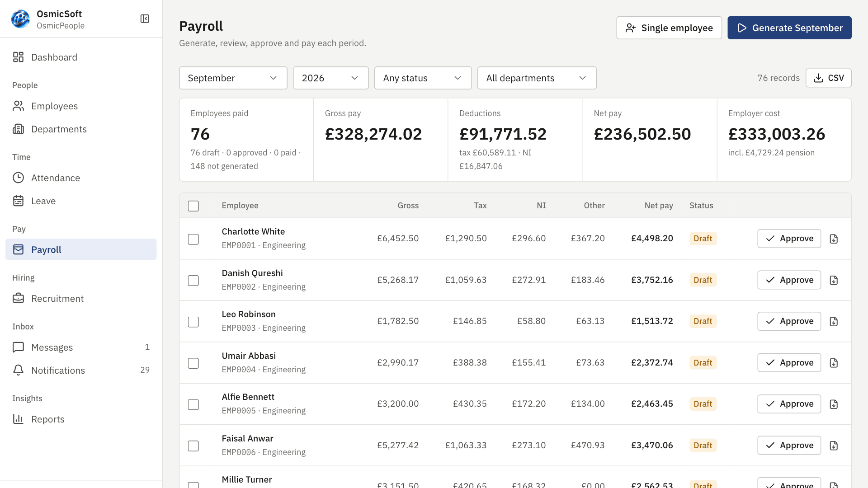The image size is (868, 488).
Task: Check the box for Alfie Bennett
Action: point(193,404)
